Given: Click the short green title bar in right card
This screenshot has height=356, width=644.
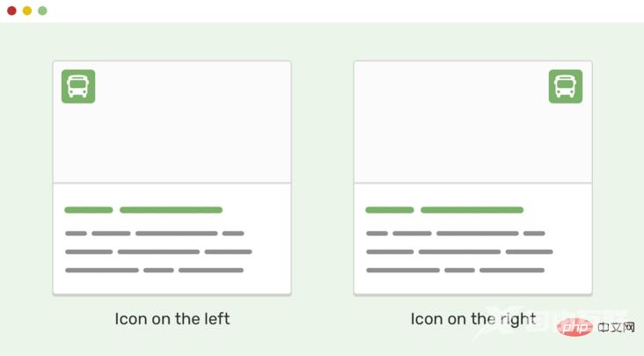Looking at the screenshot, I should (x=390, y=210).
